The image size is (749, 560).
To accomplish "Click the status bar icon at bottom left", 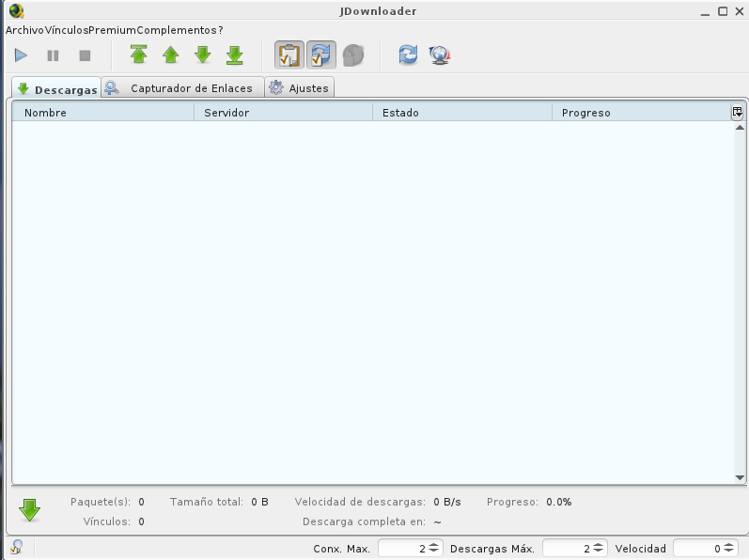I will click(x=17, y=547).
